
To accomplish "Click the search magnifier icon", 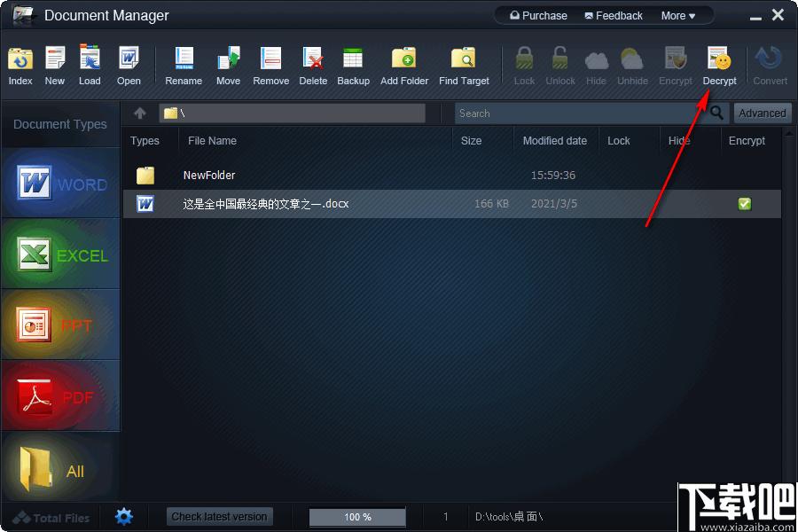I will [x=716, y=113].
